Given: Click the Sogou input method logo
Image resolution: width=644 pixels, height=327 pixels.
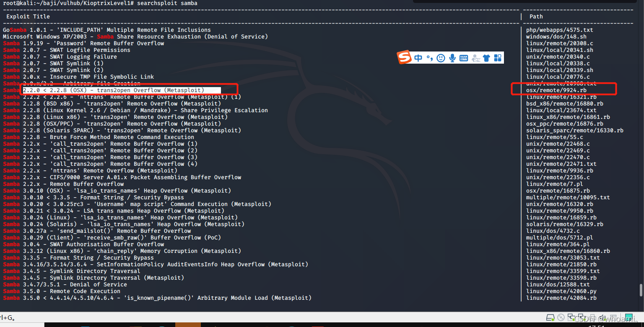Looking at the screenshot, I should coord(405,58).
